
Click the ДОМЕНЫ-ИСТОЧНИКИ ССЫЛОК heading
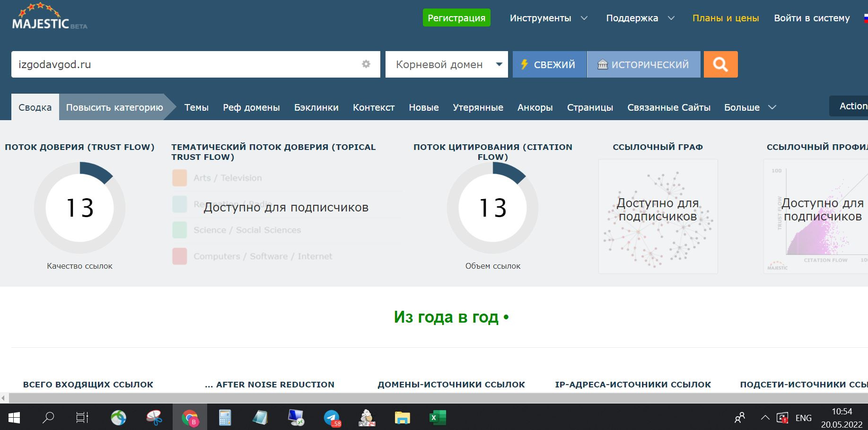click(x=451, y=385)
